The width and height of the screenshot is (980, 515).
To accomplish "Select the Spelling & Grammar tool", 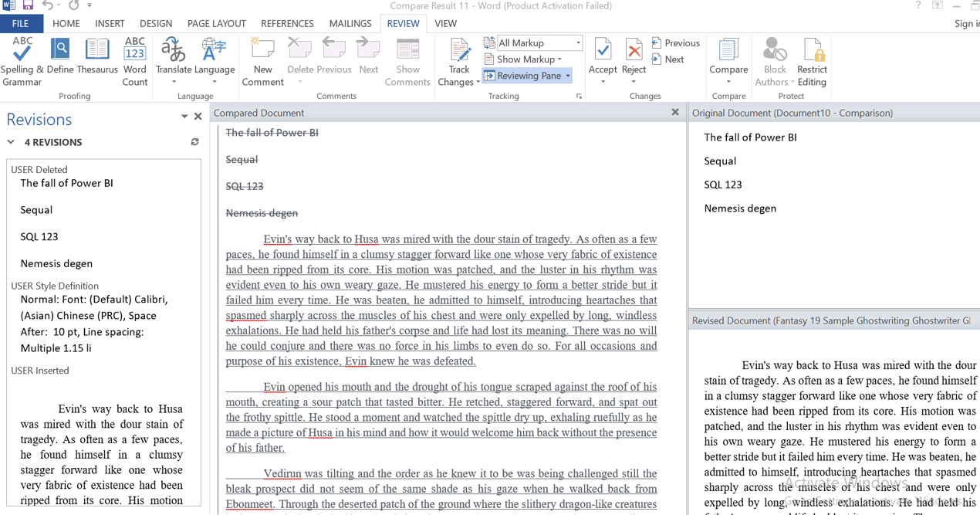I will (x=21, y=62).
